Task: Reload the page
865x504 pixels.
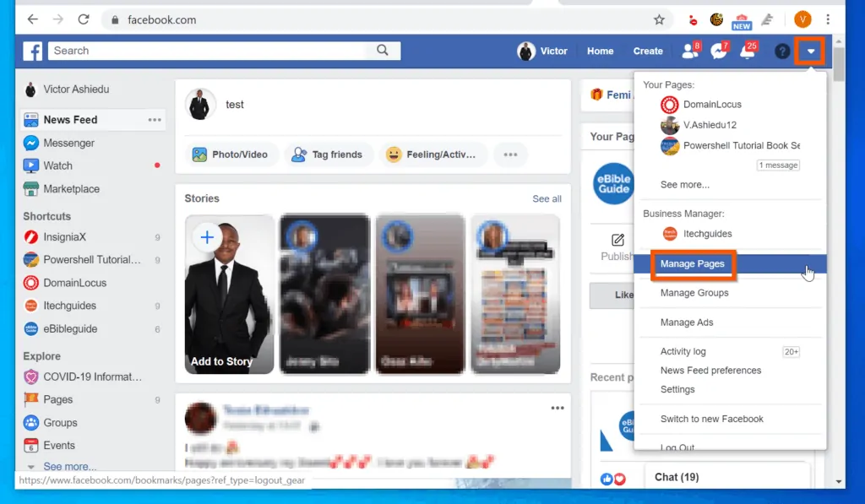Action: [84, 19]
